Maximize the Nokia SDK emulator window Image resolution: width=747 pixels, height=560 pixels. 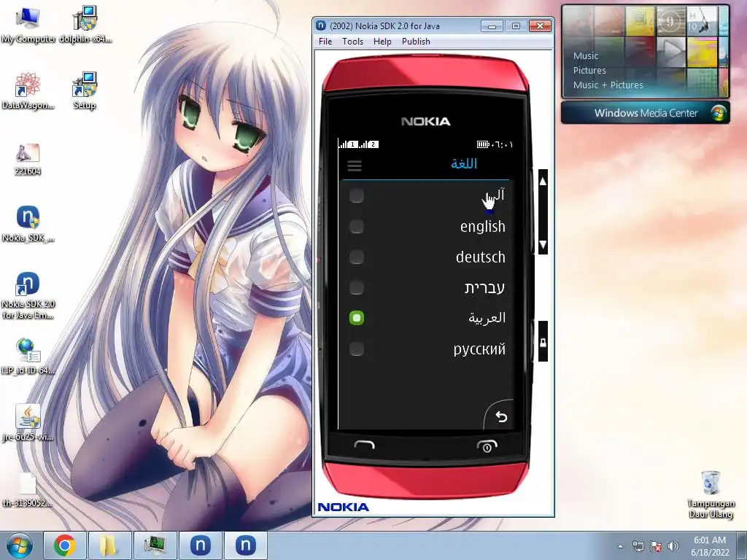click(516, 26)
